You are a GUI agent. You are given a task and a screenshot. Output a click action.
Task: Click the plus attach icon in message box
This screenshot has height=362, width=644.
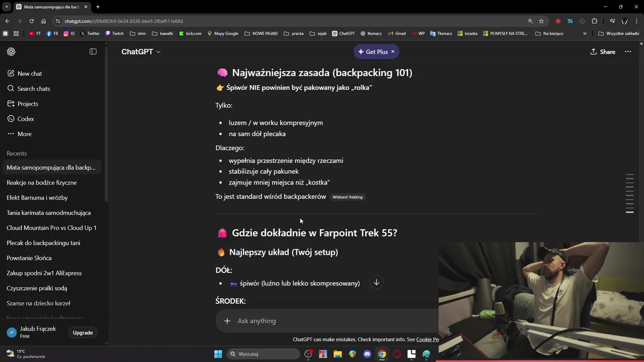[227, 321]
